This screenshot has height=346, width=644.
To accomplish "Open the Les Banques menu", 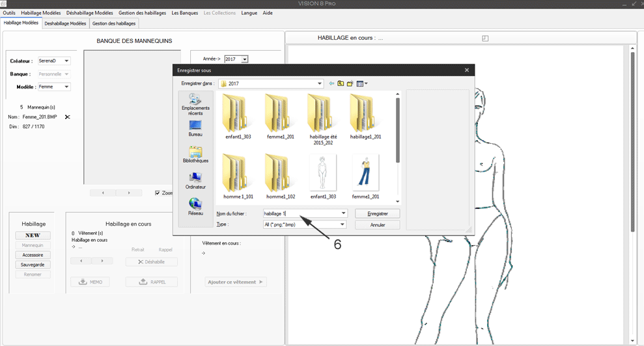I will 184,13.
